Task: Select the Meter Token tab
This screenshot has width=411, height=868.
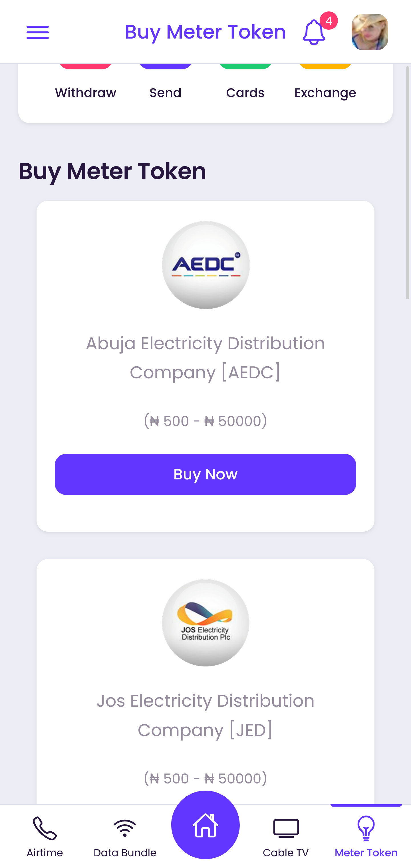Action: pyautogui.click(x=366, y=836)
